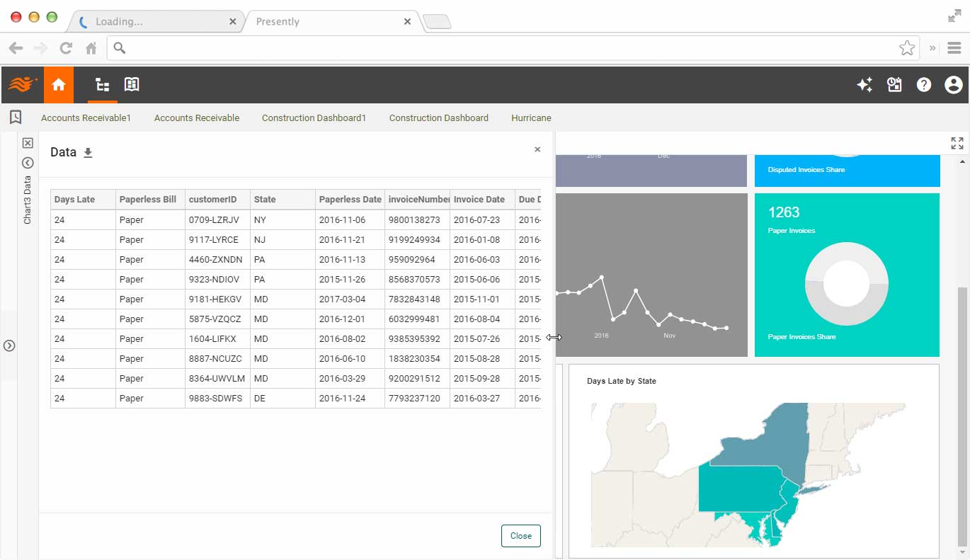Select customer cell 9117-LYRCE
The height and width of the screenshot is (560, 970).
pos(217,240)
